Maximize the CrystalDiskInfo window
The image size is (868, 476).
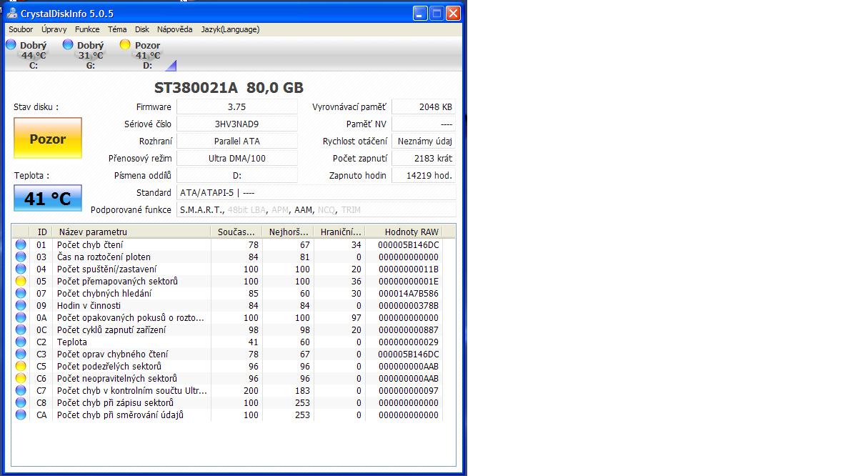[x=437, y=13]
